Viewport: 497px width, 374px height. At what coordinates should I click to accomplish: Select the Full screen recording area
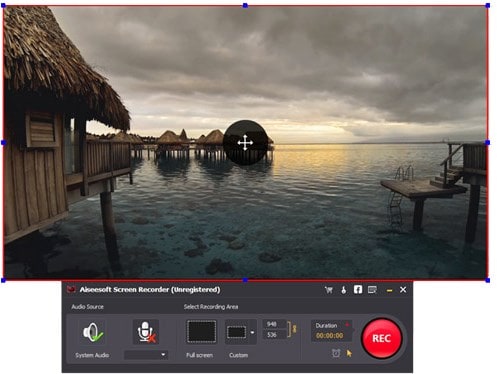pos(201,332)
